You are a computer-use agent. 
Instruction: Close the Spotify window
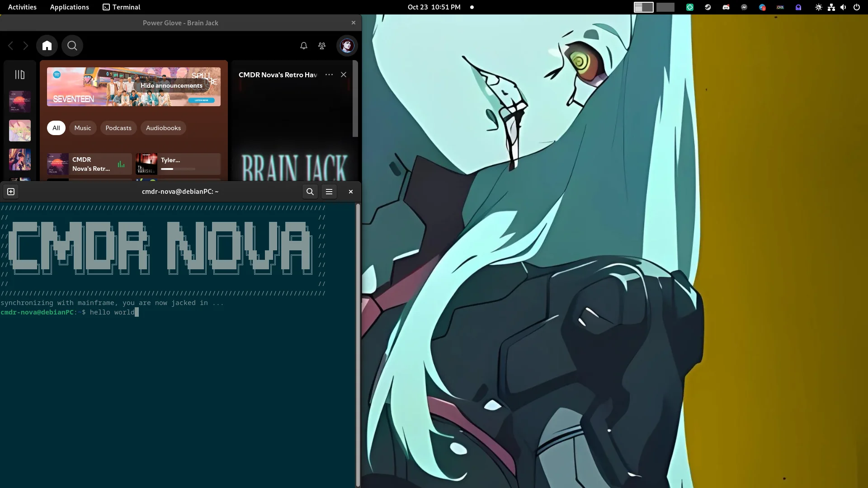(x=354, y=23)
